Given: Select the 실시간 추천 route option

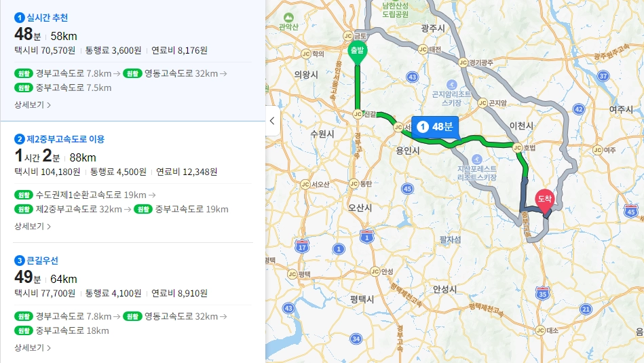Looking at the screenshot, I should click(132, 60).
